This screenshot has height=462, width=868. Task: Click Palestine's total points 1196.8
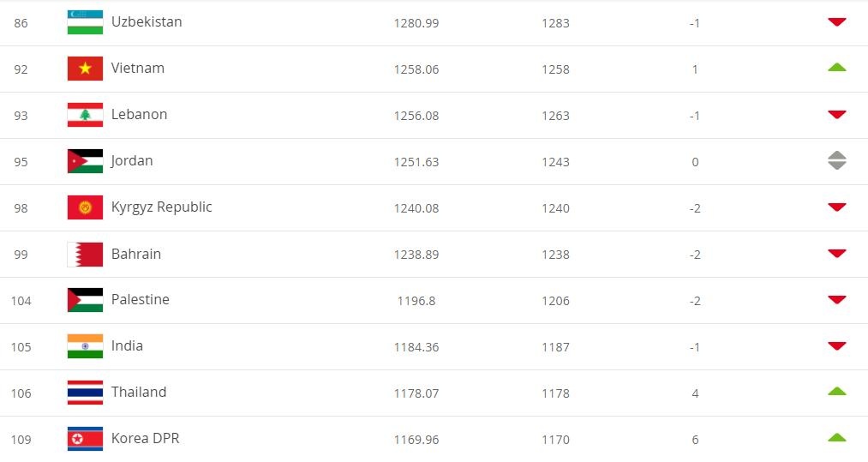point(416,301)
